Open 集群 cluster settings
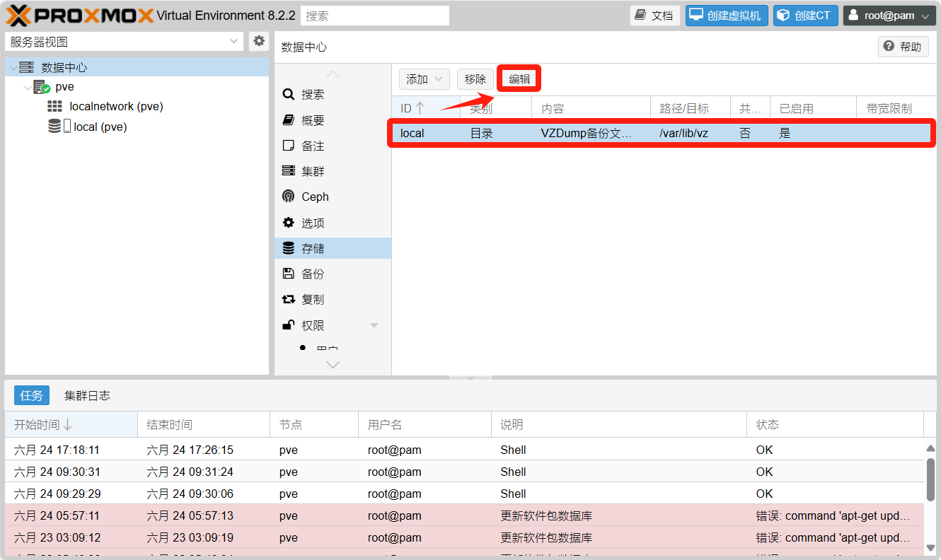941x560 pixels. (312, 171)
